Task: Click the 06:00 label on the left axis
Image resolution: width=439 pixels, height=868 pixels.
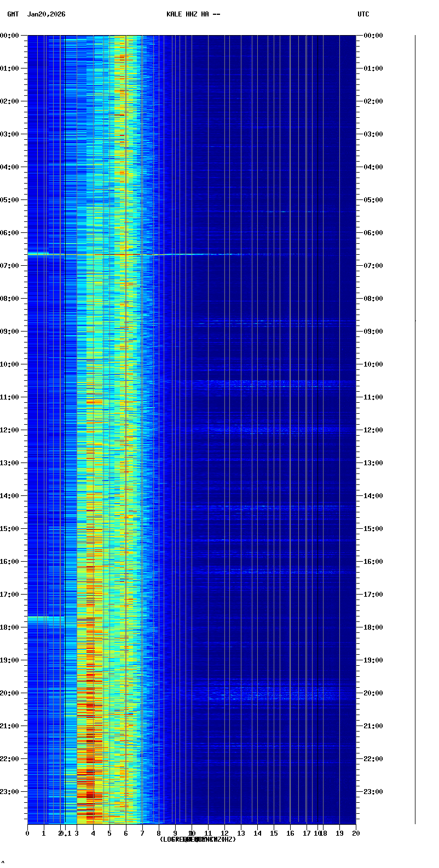Action: click(9, 233)
